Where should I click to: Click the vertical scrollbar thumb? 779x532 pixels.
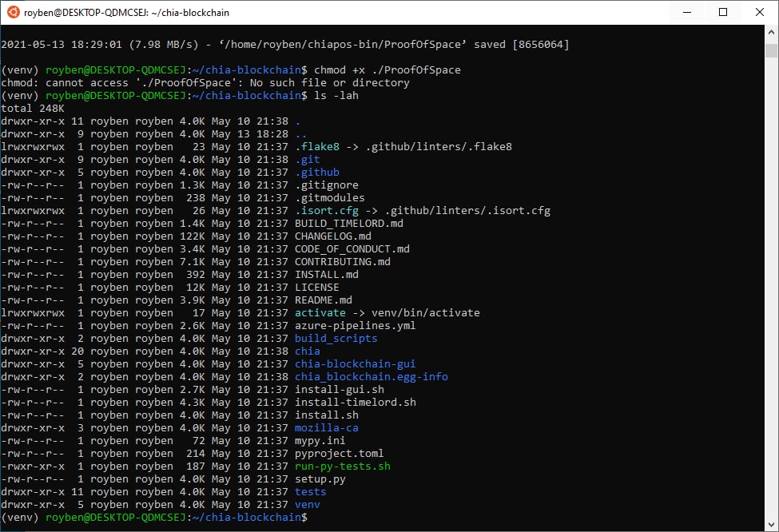[x=771, y=50]
